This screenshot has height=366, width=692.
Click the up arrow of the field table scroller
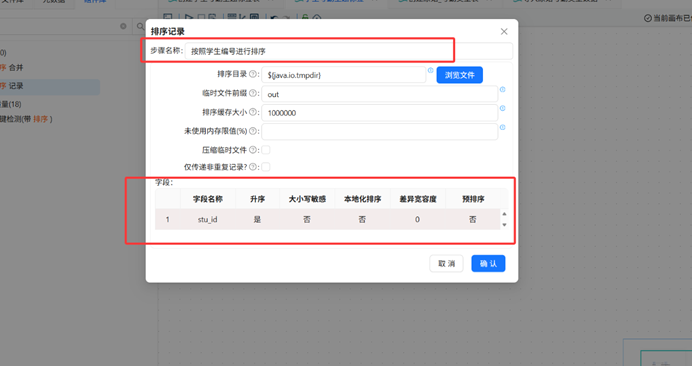pos(504,214)
